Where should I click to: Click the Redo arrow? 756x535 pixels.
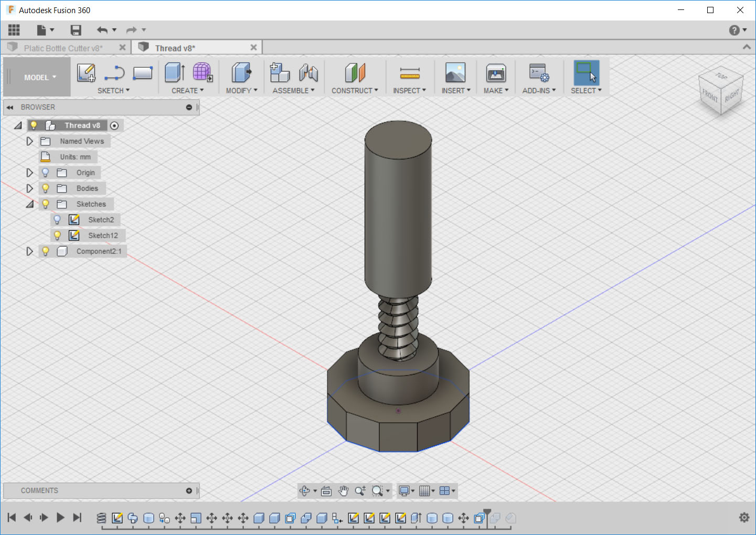[132, 30]
